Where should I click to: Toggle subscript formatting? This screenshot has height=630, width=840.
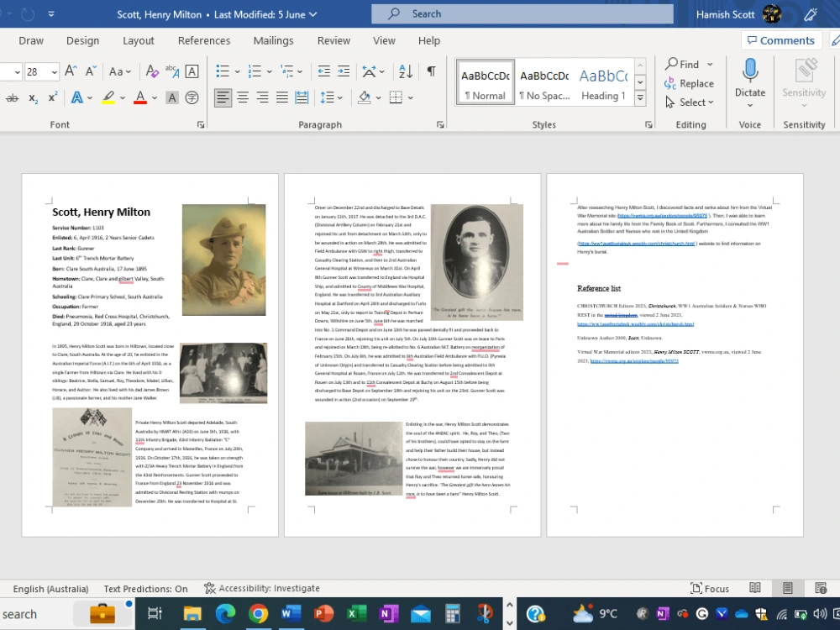click(x=34, y=98)
